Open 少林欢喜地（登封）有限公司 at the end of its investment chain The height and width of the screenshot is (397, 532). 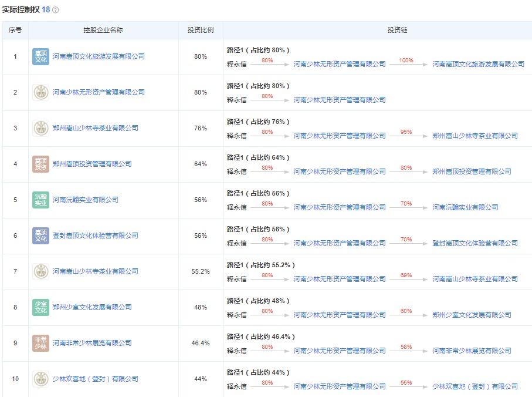[475, 386]
